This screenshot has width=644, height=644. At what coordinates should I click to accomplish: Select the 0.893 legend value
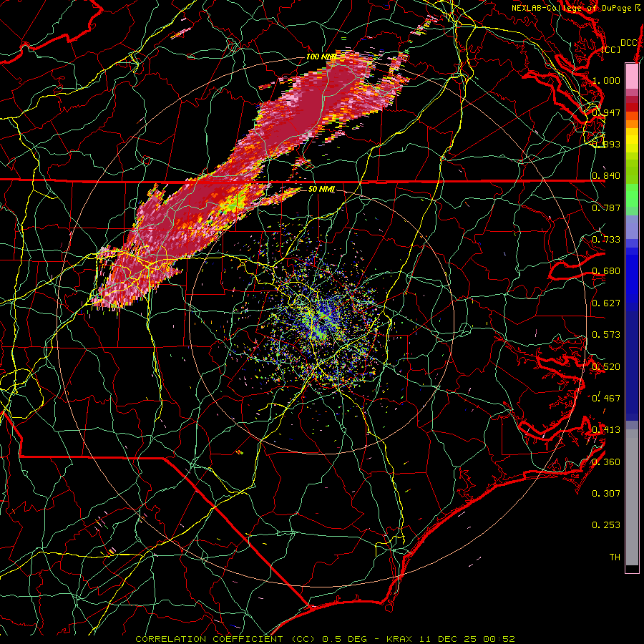[x=606, y=144]
